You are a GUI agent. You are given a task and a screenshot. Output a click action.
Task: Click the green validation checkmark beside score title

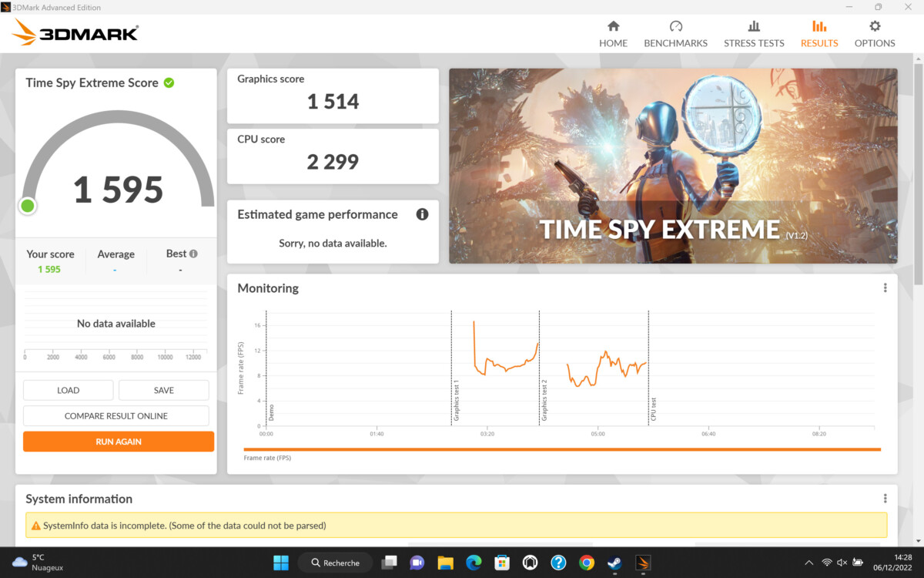pyautogui.click(x=169, y=82)
